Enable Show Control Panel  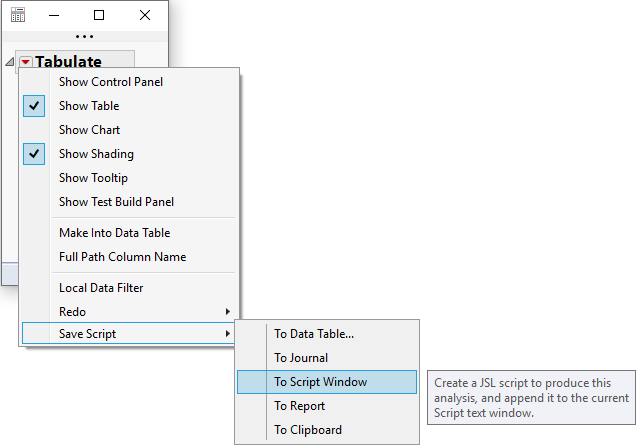[x=111, y=82]
